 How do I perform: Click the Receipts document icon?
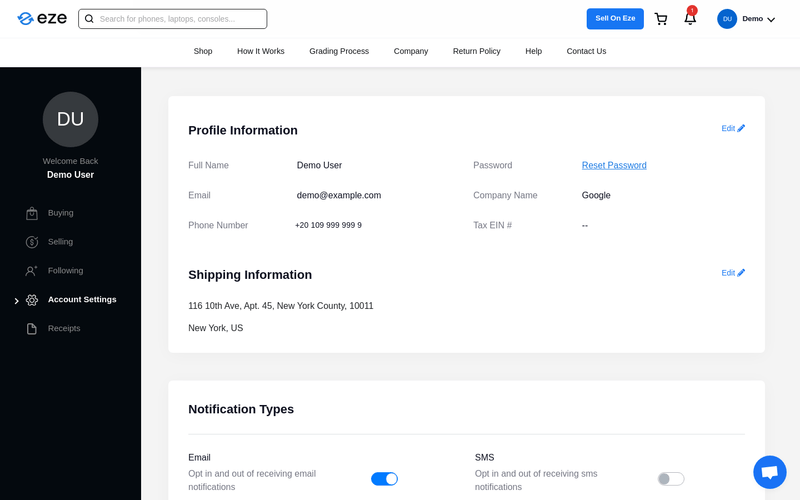pos(32,329)
